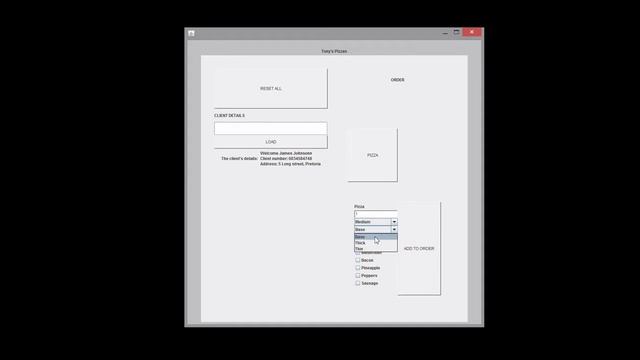
Task: Click ADD TO ORDER button
Action: coord(419,248)
